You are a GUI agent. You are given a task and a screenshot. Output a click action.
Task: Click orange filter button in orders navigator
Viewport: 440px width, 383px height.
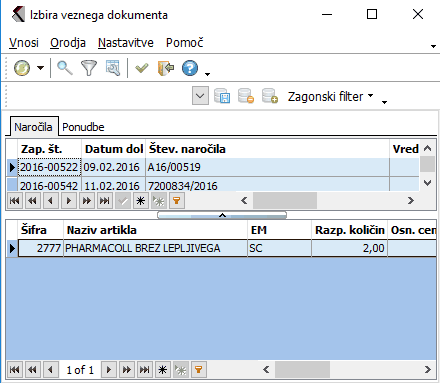tap(177, 201)
